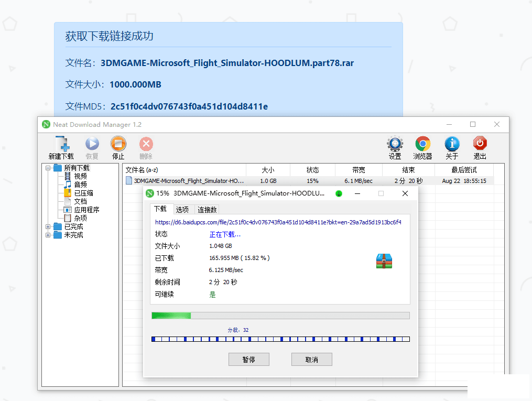532x401 pixels.
Task: Sort by Bandwidth (带宽) column header
Action: pos(359,170)
